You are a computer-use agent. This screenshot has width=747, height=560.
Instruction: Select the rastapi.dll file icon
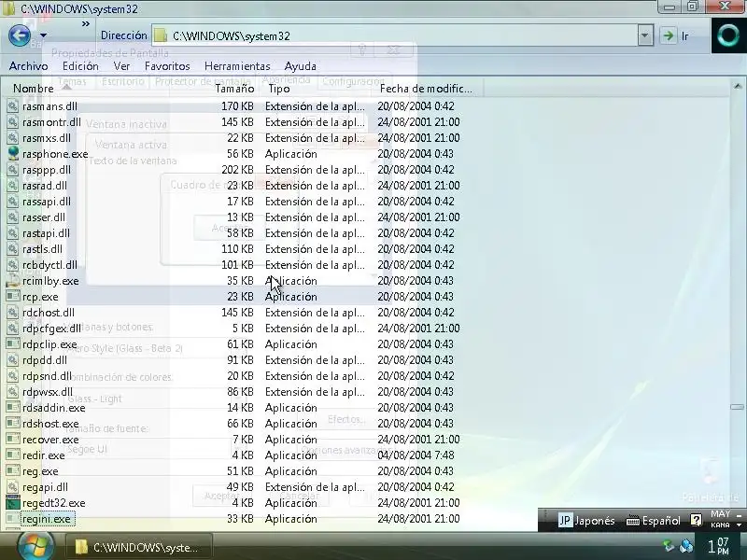click(13, 233)
